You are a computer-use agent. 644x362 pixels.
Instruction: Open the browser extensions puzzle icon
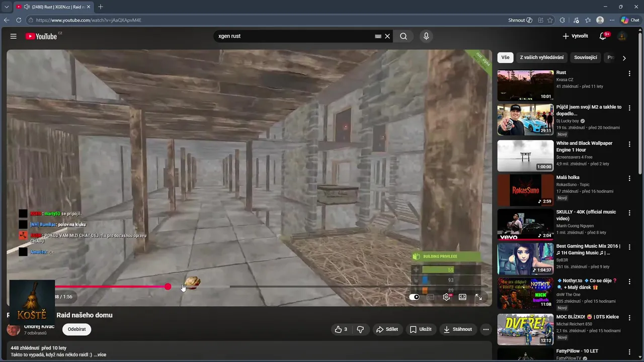pyautogui.click(x=562, y=20)
